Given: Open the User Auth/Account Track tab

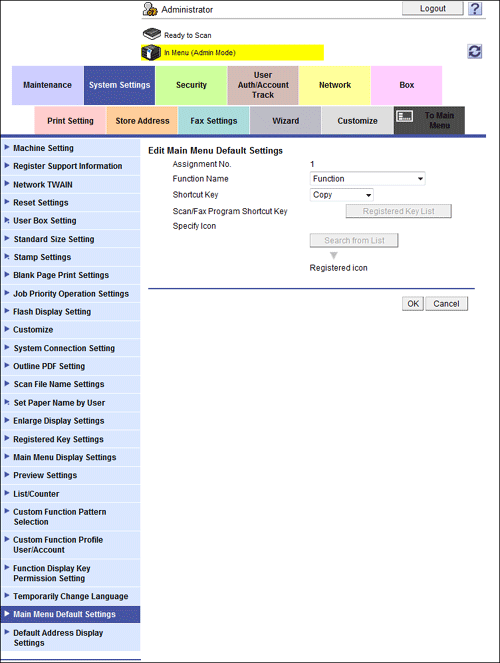Looking at the screenshot, I should point(263,85).
